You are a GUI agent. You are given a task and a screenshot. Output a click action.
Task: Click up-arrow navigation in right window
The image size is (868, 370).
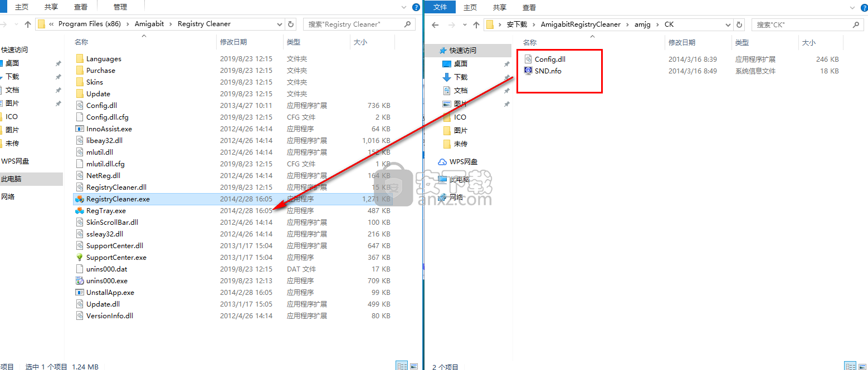pyautogui.click(x=476, y=24)
